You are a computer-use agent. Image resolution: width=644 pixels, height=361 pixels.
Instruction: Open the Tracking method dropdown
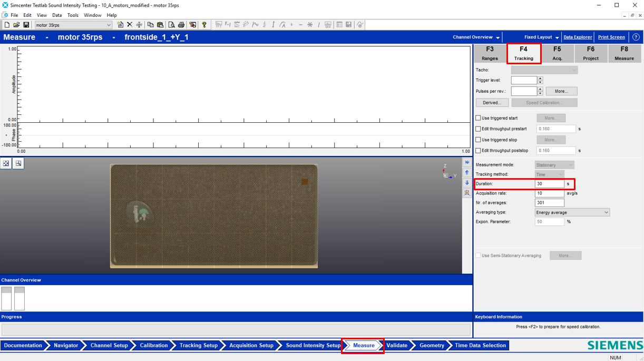point(550,174)
